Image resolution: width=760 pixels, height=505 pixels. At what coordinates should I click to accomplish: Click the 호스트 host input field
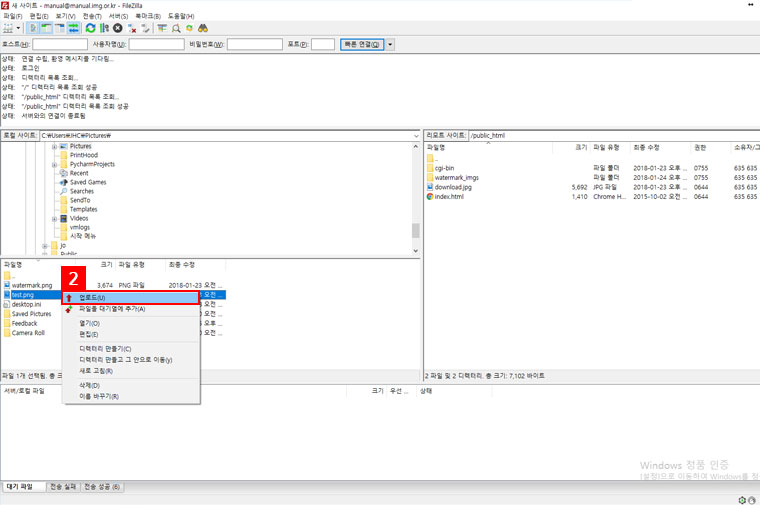tap(59, 45)
